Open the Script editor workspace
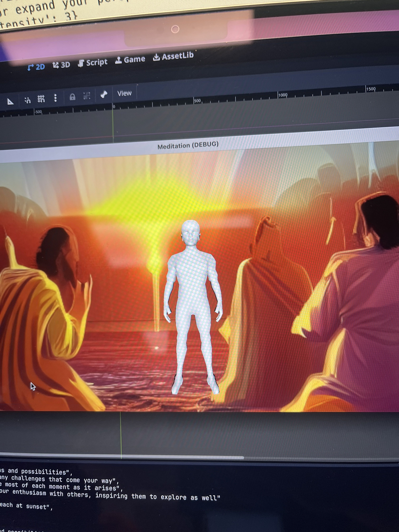Viewport: 399px width, 532px height. pos(93,63)
